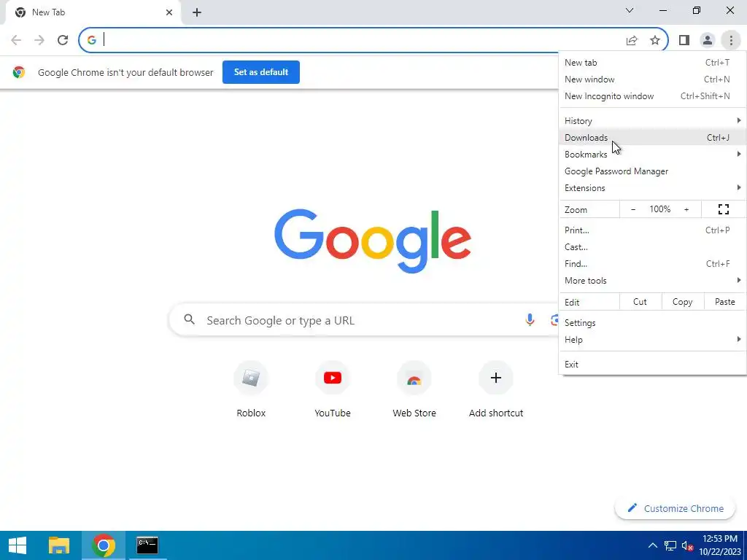Click the Chrome taskbar icon

point(104,545)
